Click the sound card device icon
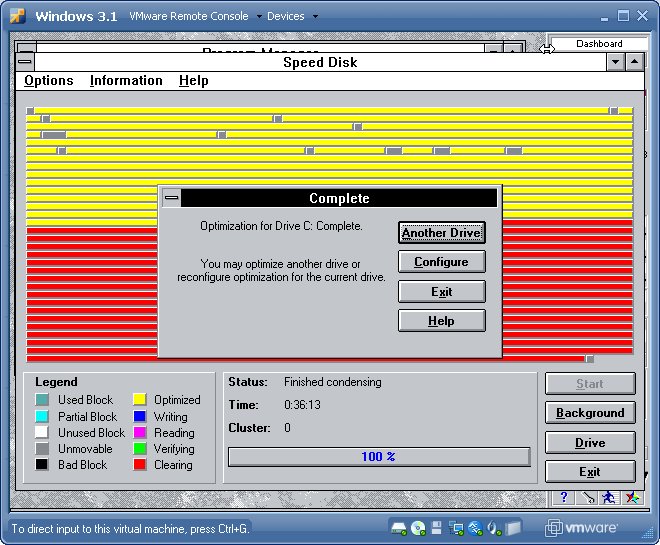Viewport: 660px width, 545px height. pyautogui.click(x=494, y=527)
